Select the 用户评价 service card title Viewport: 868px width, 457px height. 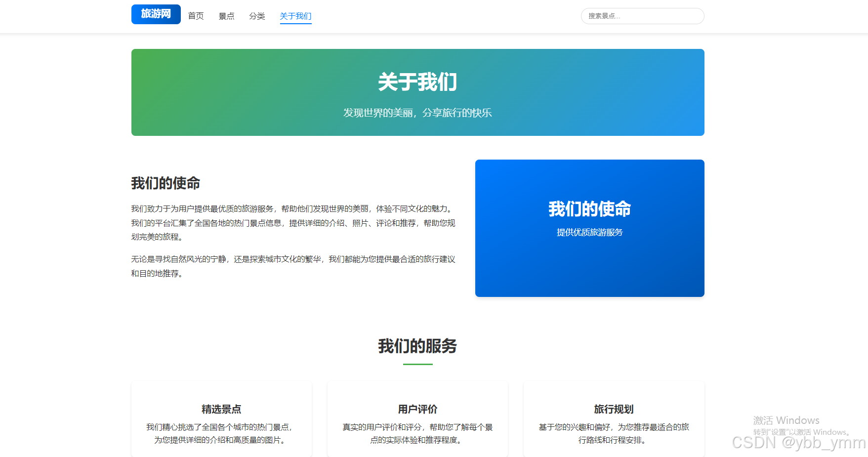(417, 409)
